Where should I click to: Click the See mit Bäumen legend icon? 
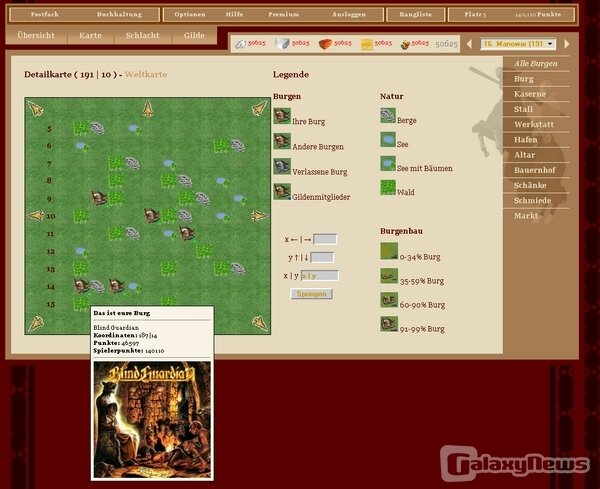tap(388, 163)
